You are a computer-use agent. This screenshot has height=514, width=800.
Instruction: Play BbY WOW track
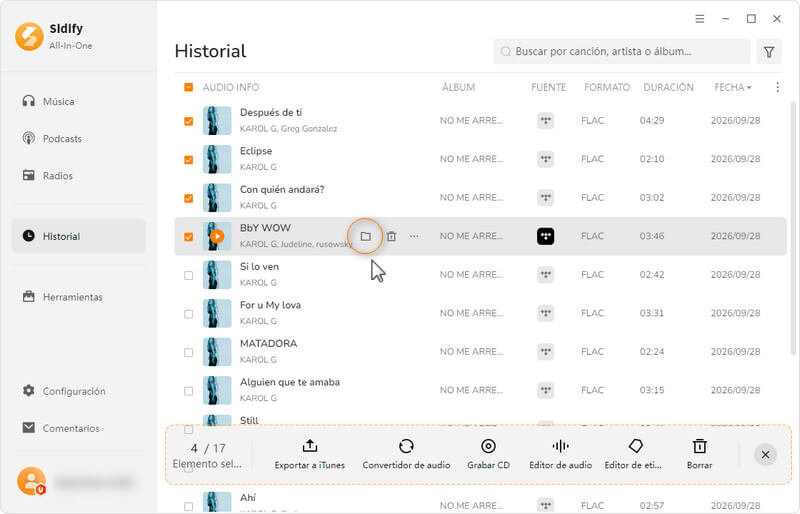click(x=217, y=236)
